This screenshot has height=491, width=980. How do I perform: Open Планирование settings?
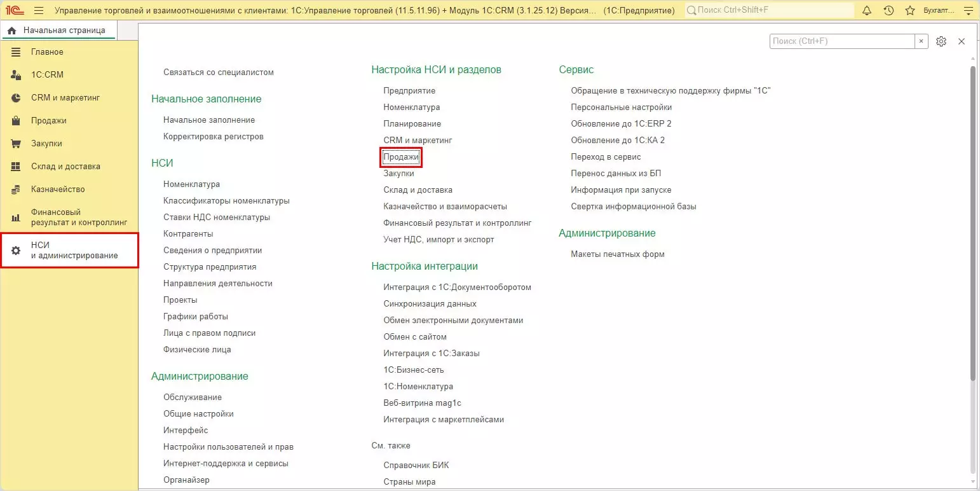[412, 124]
